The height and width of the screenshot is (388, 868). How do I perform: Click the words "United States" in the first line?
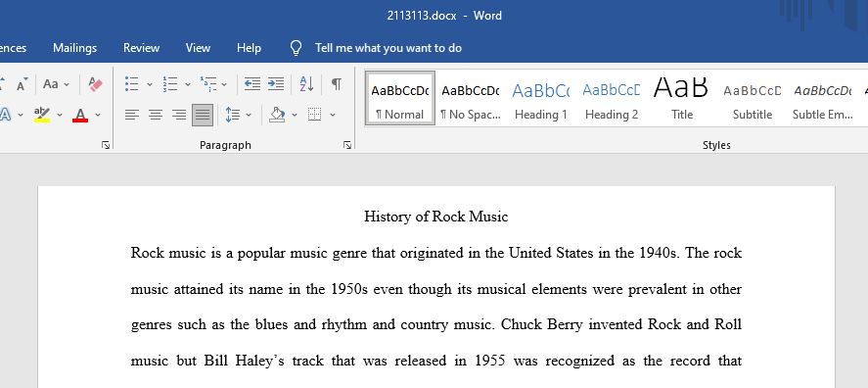(551, 254)
